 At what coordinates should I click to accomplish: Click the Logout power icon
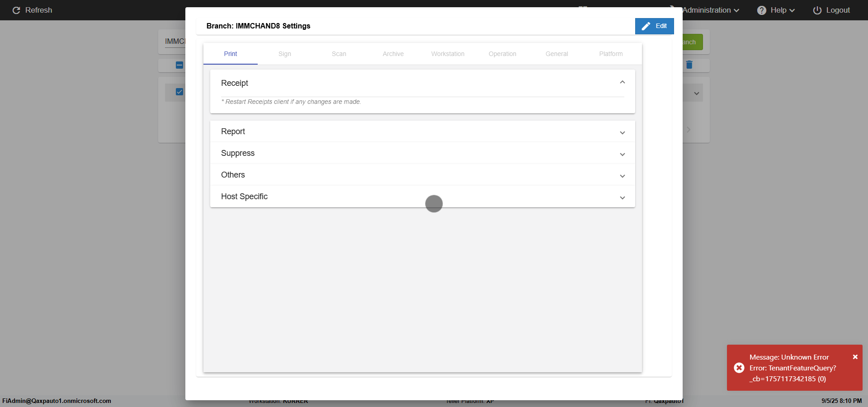pyautogui.click(x=817, y=10)
